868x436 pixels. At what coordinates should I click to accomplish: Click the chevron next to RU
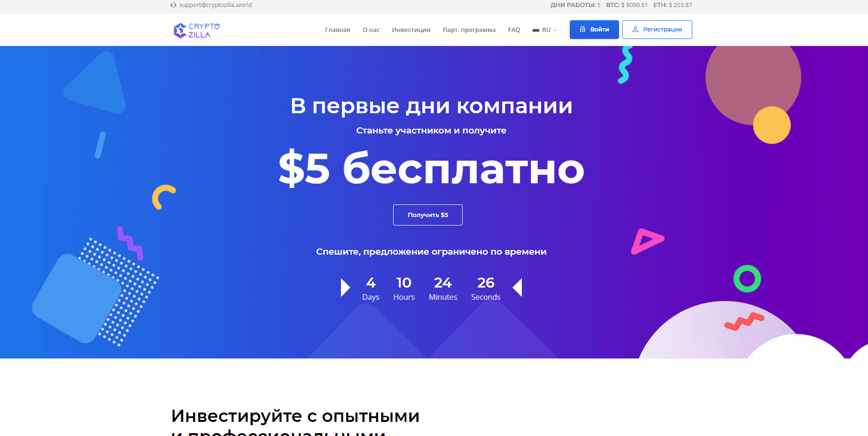click(x=555, y=30)
